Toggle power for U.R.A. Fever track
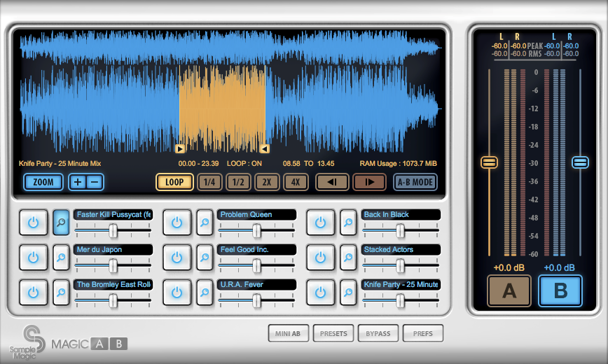Viewport: 608px width, 364px height. (177, 293)
